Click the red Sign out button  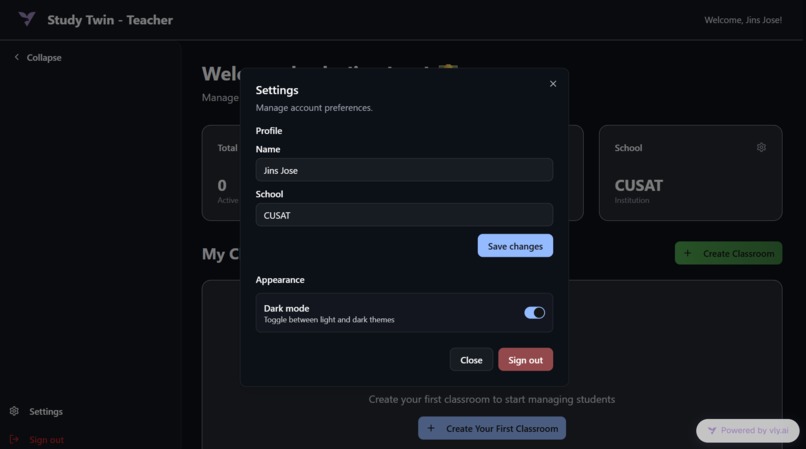click(525, 360)
